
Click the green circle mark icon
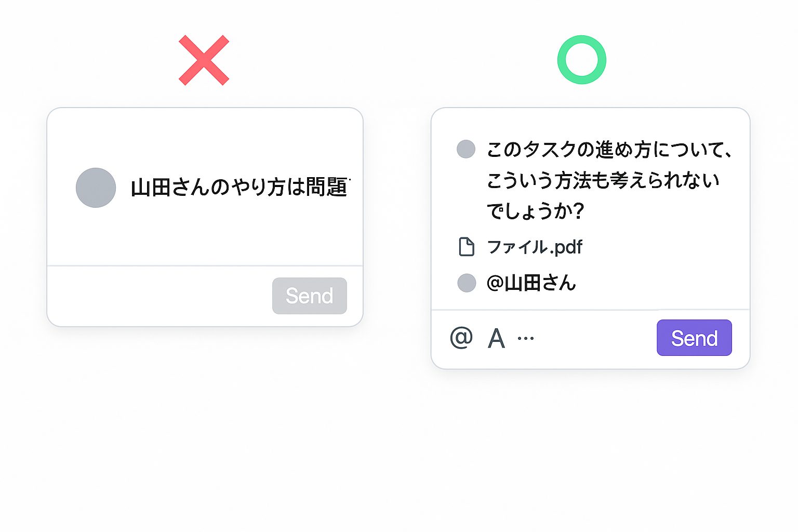coord(582,60)
